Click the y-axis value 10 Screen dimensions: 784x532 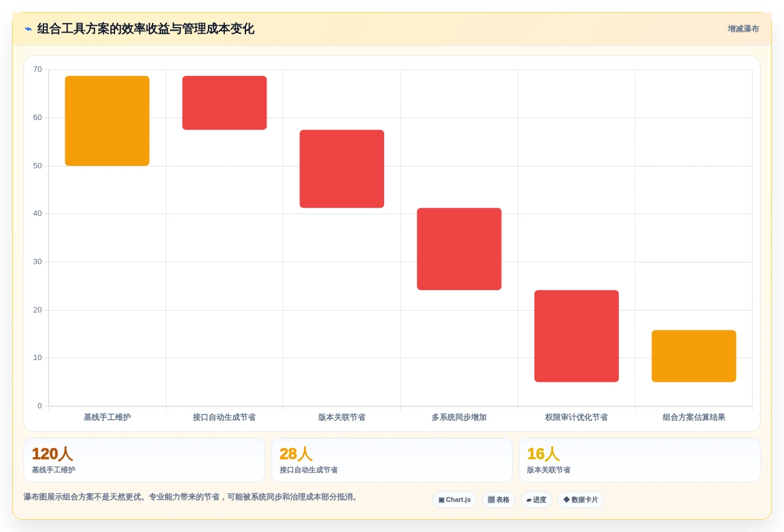click(x=37, y=358)
